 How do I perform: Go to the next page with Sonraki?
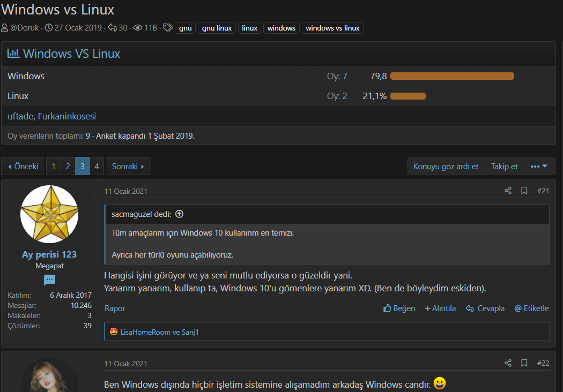(x=129, y=167)
